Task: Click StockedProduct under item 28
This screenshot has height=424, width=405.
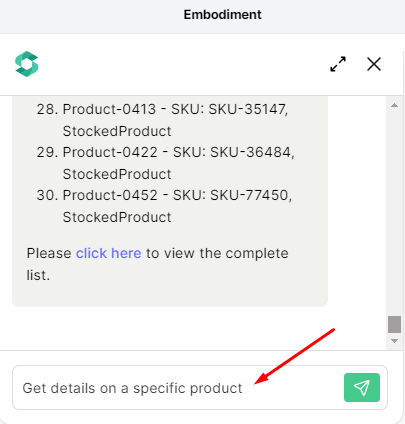Action: click(117, 131)
